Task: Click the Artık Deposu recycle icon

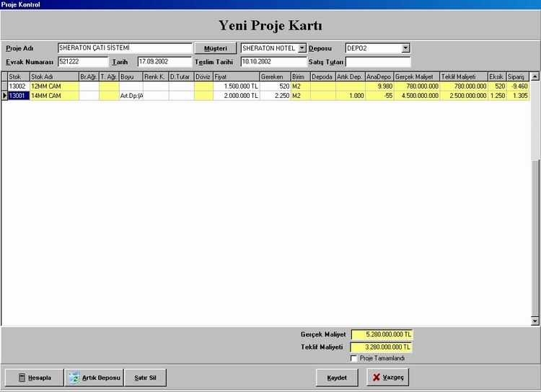Action: pyautogui.click(x=73, y=378)
